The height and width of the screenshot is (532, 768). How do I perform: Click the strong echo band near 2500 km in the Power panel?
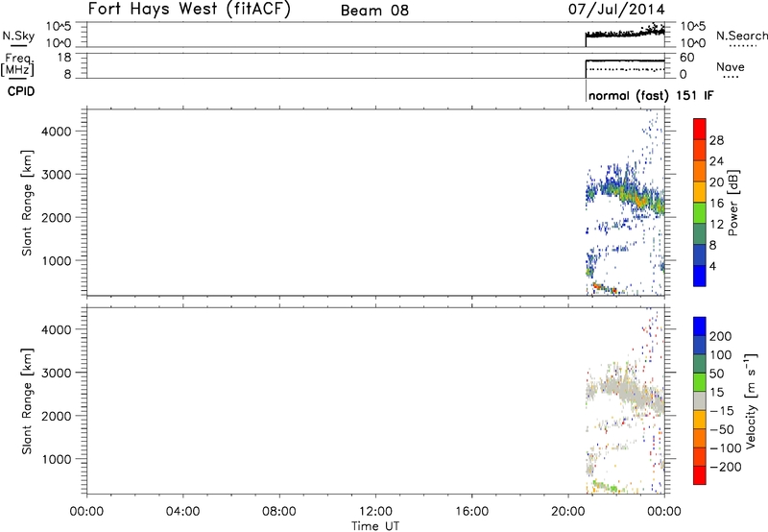[632, 196]
